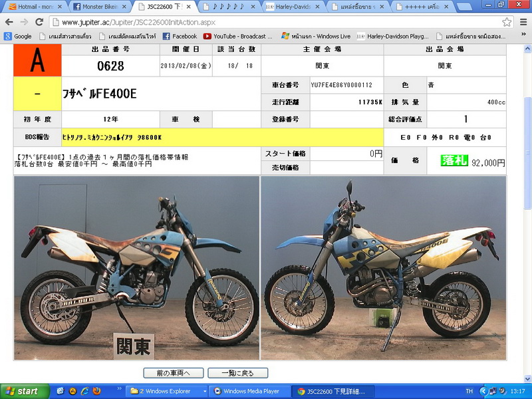Click the frame number YU7FE4E86Y0000112
532x399 pixels.
[x=341, y=85]
